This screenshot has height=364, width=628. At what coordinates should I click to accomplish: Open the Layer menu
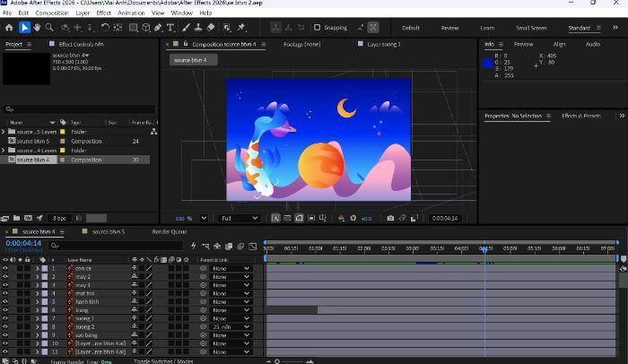click(83, 13)
